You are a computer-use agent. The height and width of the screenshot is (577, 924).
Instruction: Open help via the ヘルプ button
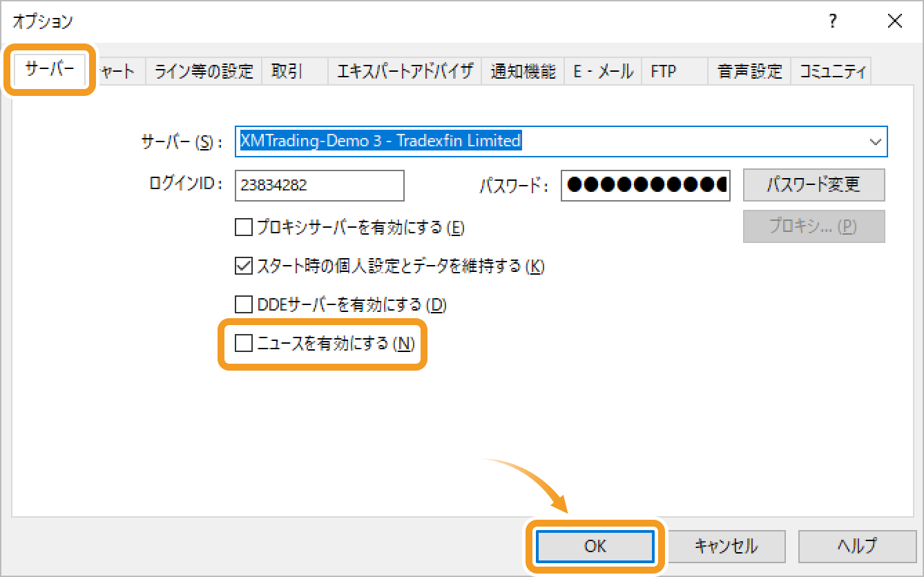[856, 546]
